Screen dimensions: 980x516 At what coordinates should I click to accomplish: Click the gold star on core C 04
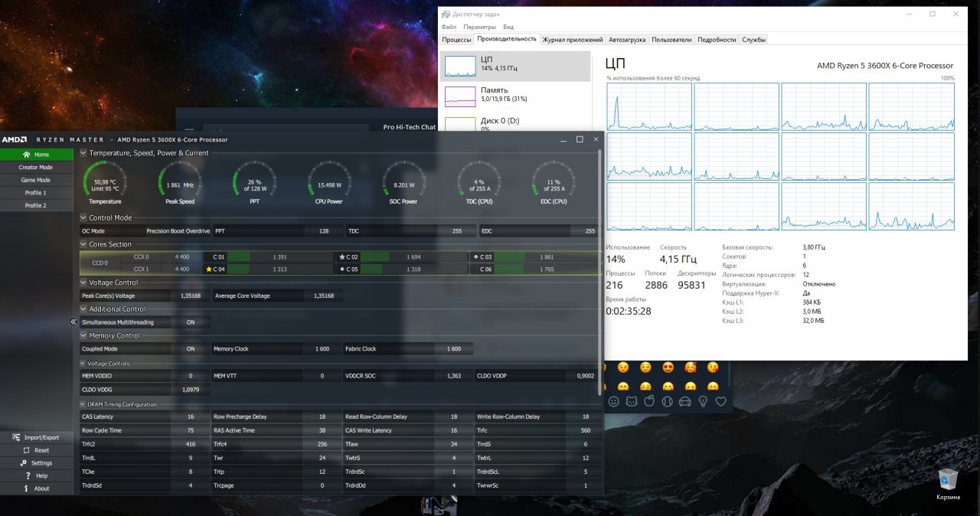[209, 269]
